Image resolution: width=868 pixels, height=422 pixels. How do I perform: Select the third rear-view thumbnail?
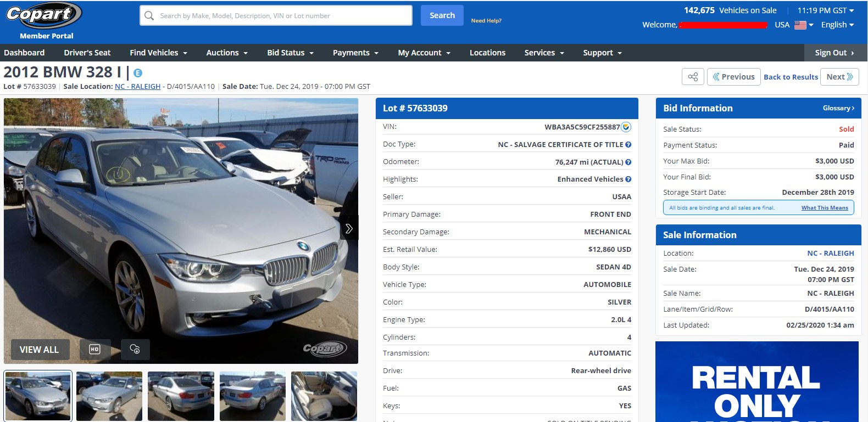coord(181,396)
